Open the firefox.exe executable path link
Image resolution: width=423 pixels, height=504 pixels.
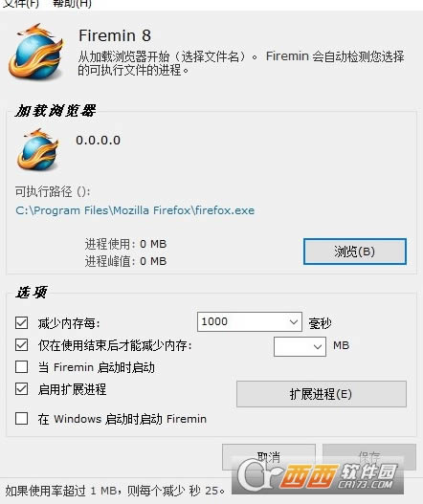(135, 210)
